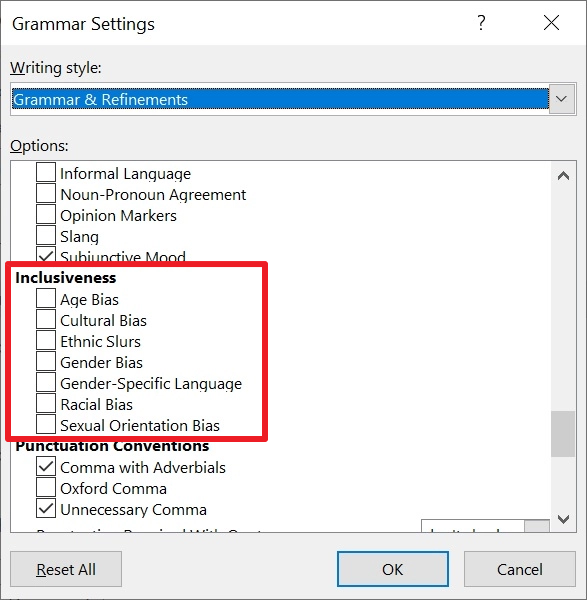Click the help question mark icon

click(481, 23)
